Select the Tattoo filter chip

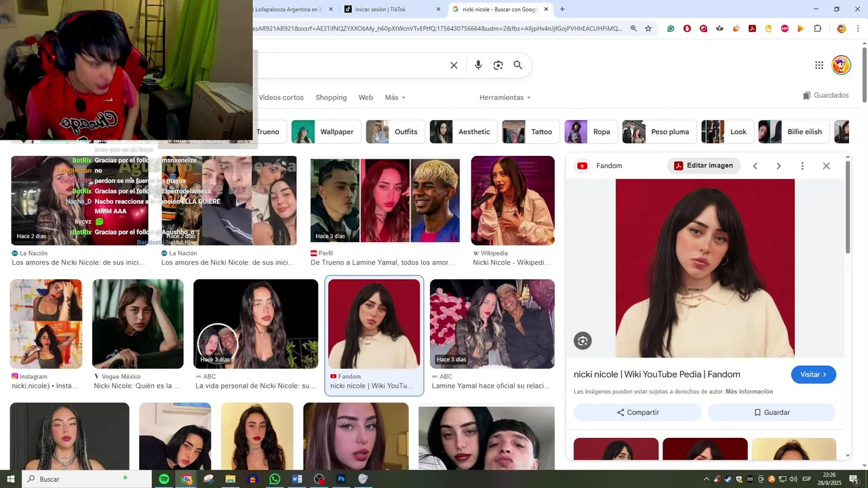[531, 131]
